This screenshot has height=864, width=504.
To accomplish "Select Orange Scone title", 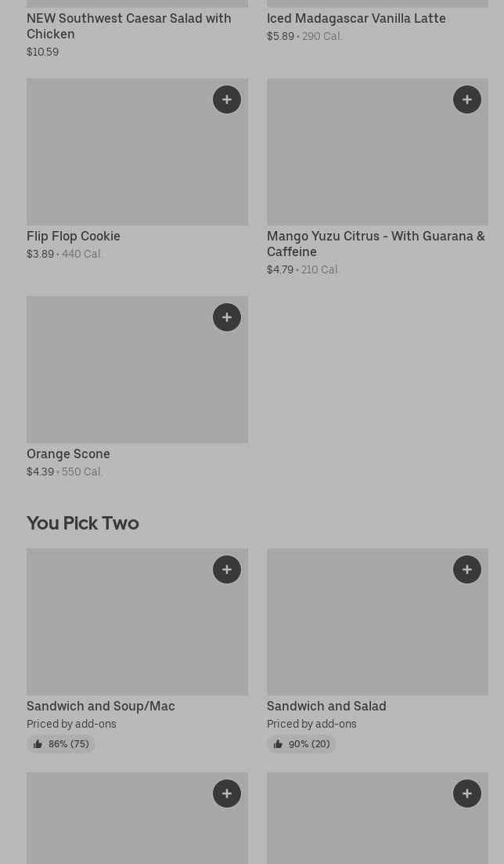I will pyautogui.click(x=68, y=454).
